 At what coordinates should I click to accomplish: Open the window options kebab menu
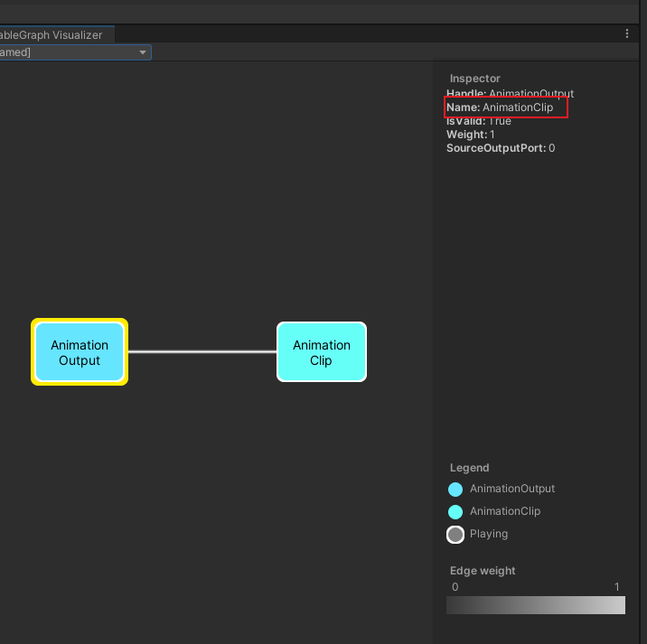pos(627,33)
